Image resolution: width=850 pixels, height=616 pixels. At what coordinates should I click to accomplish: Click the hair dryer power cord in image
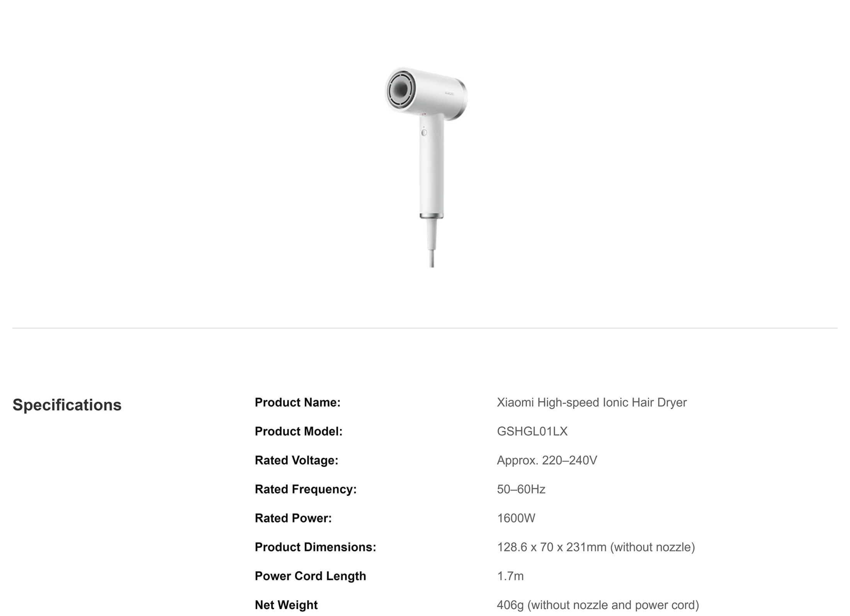click(x=432, y=243)
